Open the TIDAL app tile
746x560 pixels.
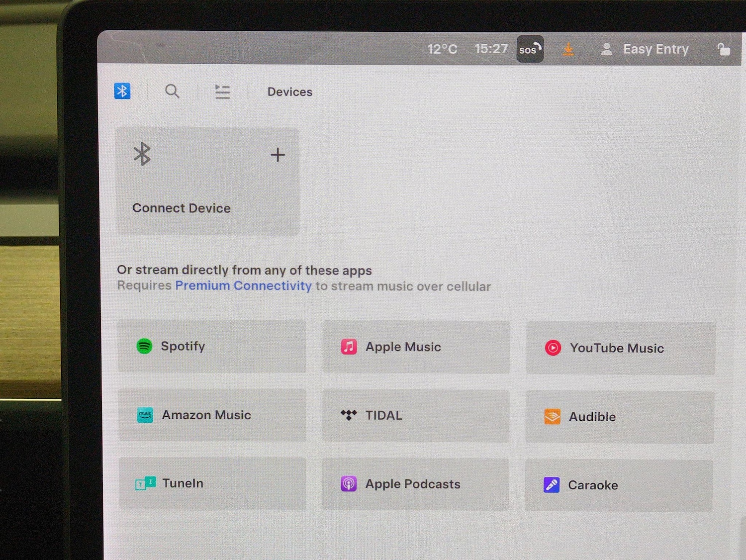[x=416, y=416]
